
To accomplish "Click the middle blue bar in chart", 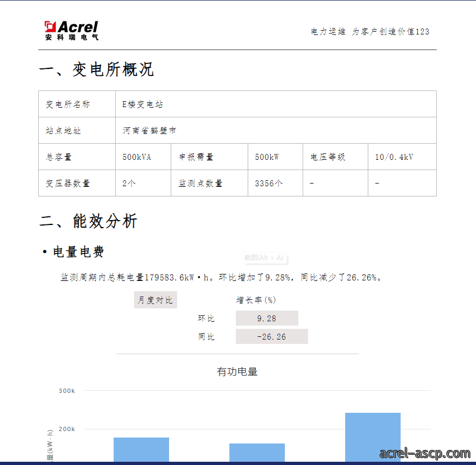I will coord(257,453).
